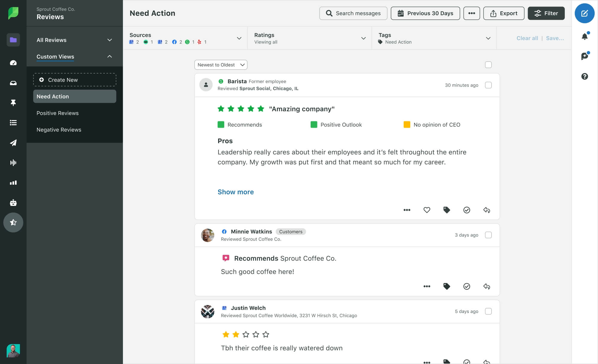Viewport: 598px width, 364px height.
Task: Click the Show more link on Barista review
Action: pos(236,192)
